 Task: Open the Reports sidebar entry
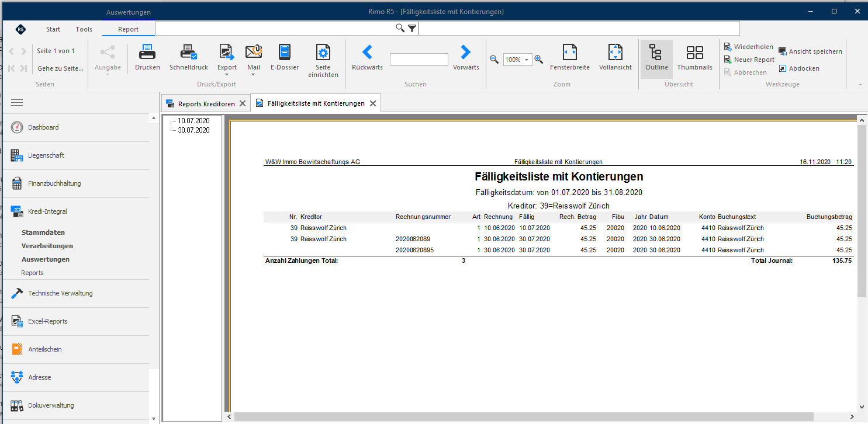point(33,273)
